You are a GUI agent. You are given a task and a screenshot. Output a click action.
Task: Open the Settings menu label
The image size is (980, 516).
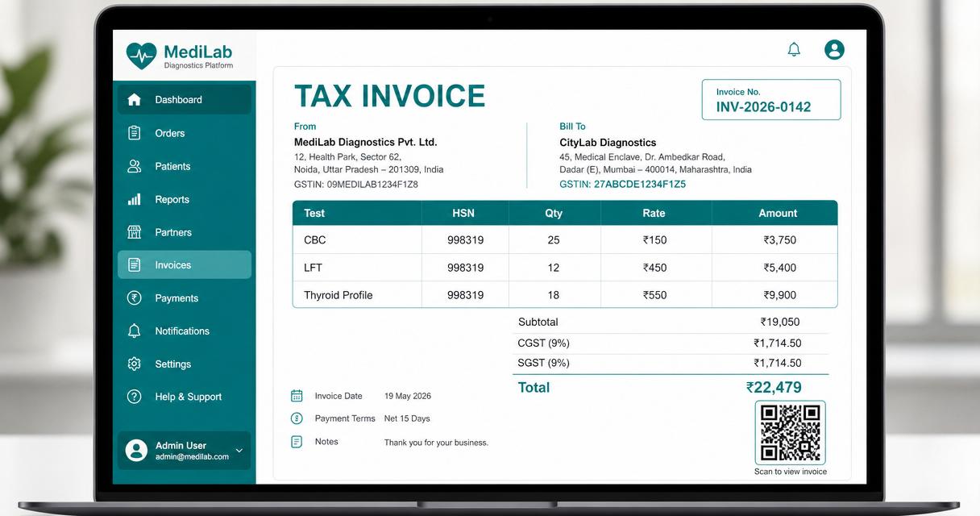(172, 364)
